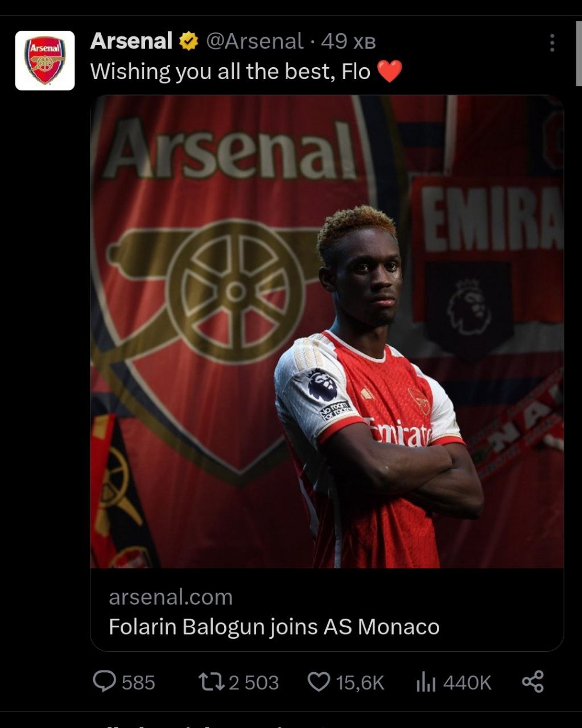Click the 585 replies count
This screenshot has width=582, height=728.
point(138,682)
